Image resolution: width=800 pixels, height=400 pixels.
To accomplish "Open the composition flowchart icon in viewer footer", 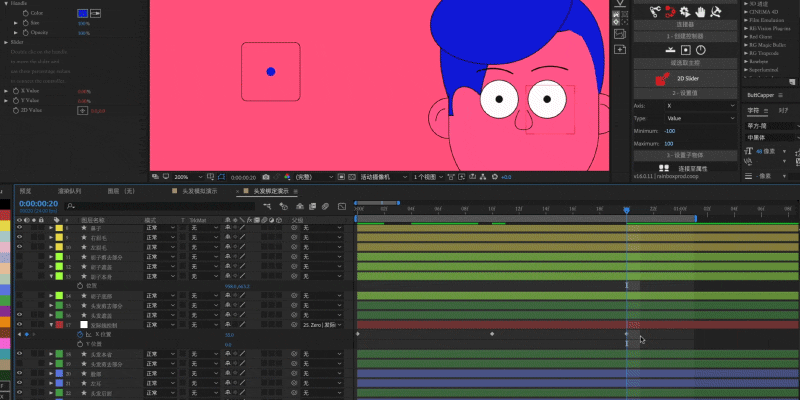I will tap(483, 177).
